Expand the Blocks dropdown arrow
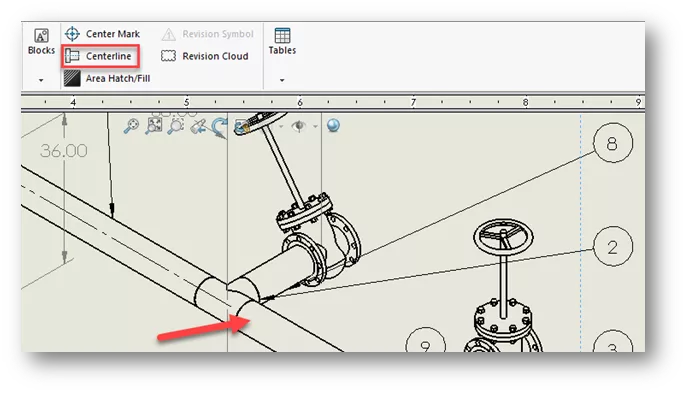Image resolution: width=687 pixels, height=394 pixels. pos(41,80)
